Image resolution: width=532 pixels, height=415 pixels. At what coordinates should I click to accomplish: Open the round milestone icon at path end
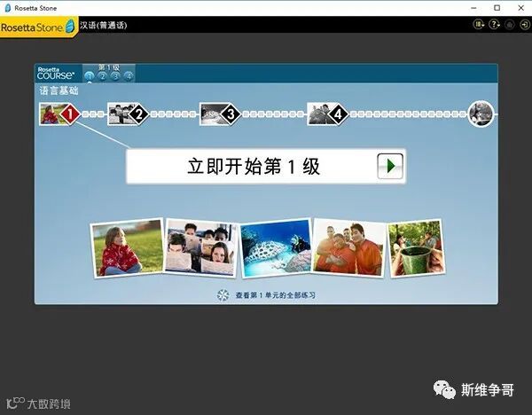tap(481, 114)
